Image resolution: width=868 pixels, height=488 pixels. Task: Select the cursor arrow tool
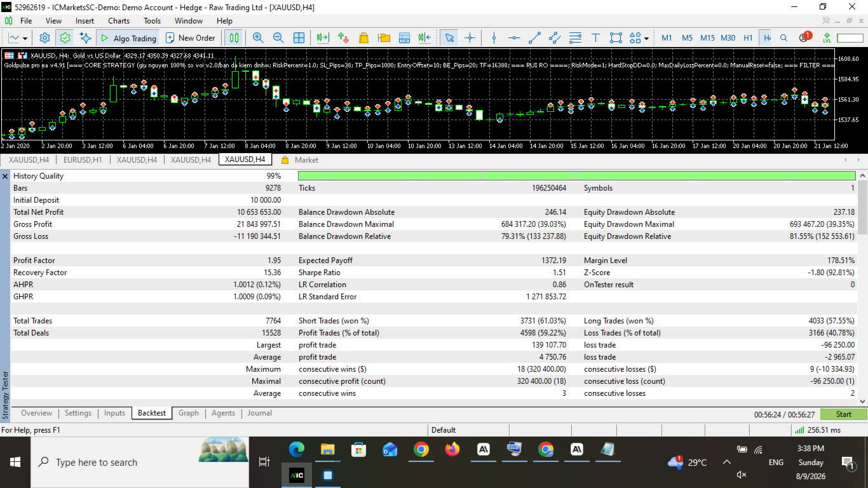[x=449, y=37]
